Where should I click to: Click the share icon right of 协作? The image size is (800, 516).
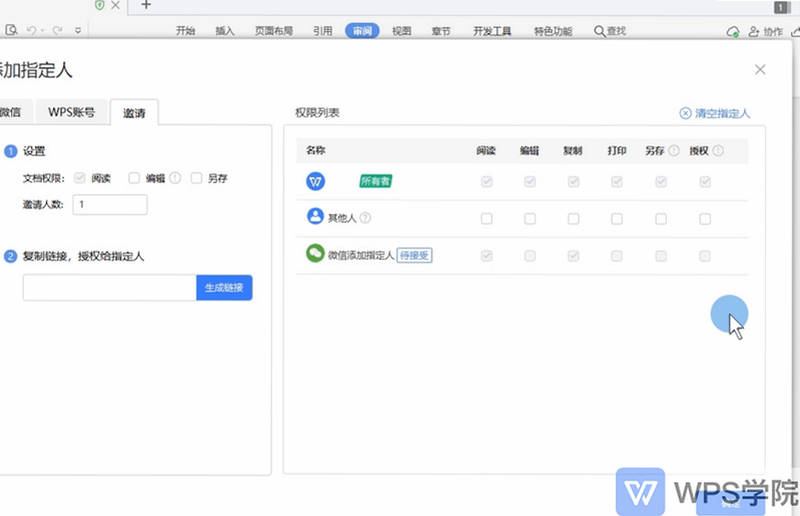pyautogui.click(x=795, y=32)
